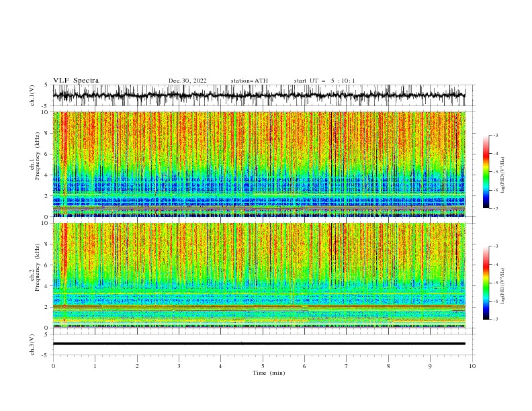Click the "VLF Spectra" plot title

(76, 81)
